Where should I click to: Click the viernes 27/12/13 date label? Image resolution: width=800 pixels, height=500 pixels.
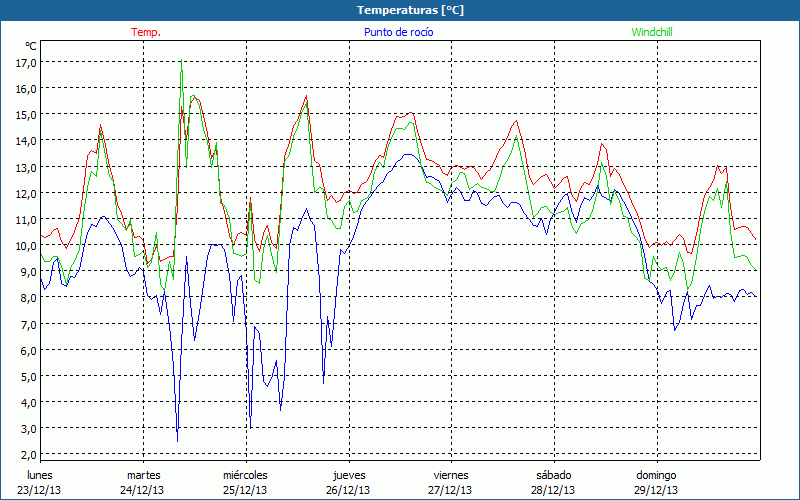click(x=451, y=482)
